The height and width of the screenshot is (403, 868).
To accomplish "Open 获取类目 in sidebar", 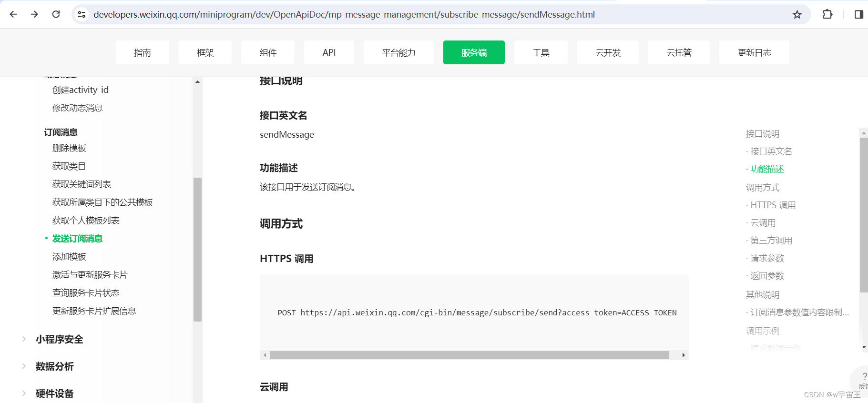I will tap(69, 166).
